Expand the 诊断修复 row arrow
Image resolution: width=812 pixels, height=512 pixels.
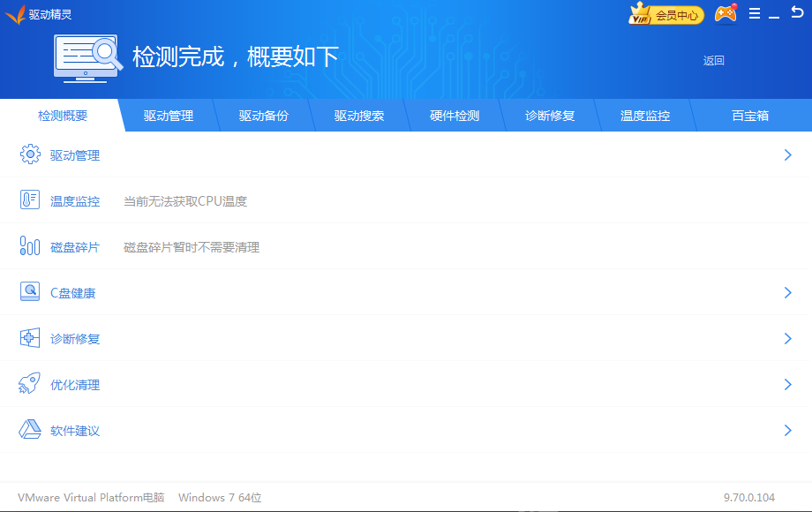coord(787,338)
